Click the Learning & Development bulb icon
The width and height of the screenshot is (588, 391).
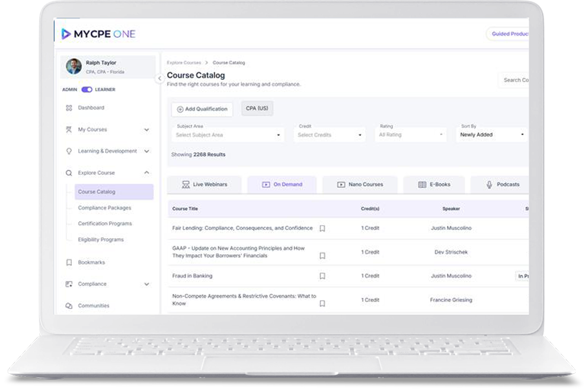[69, 151]
